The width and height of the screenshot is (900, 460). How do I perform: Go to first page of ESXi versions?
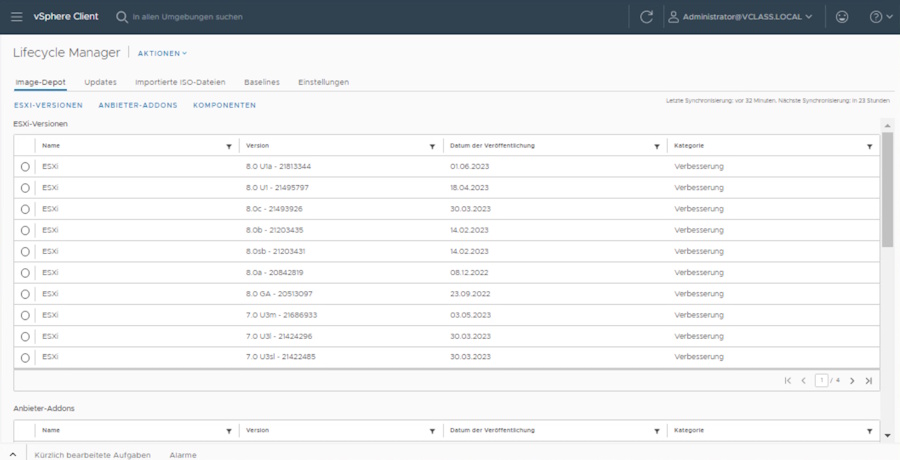tap(788, 381)
